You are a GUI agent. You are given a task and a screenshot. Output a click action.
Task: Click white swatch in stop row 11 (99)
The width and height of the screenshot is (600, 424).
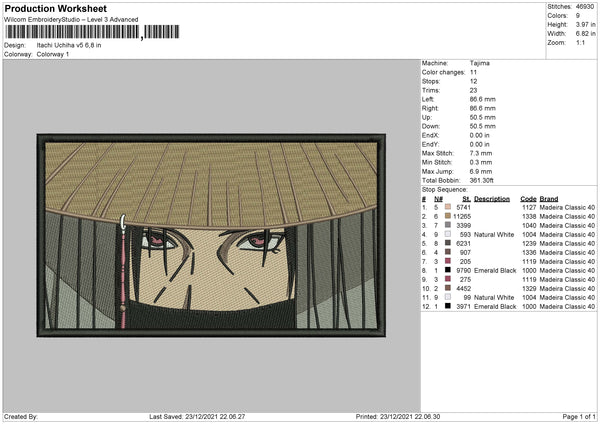[x=448, y=297]
